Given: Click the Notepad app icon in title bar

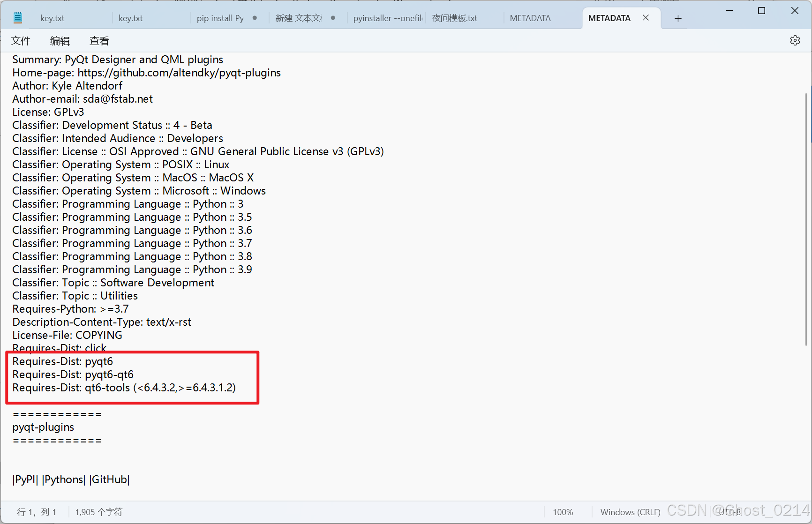Looking at the screenshot, I should pos(18,18).
